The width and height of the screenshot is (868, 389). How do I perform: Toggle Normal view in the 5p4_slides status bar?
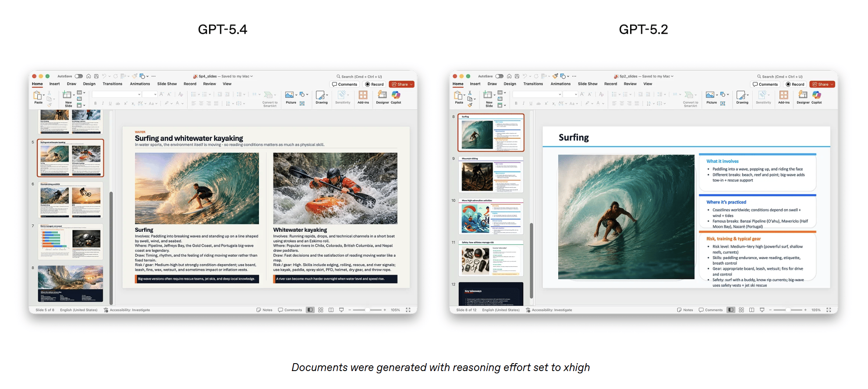[x=310, y=310]
